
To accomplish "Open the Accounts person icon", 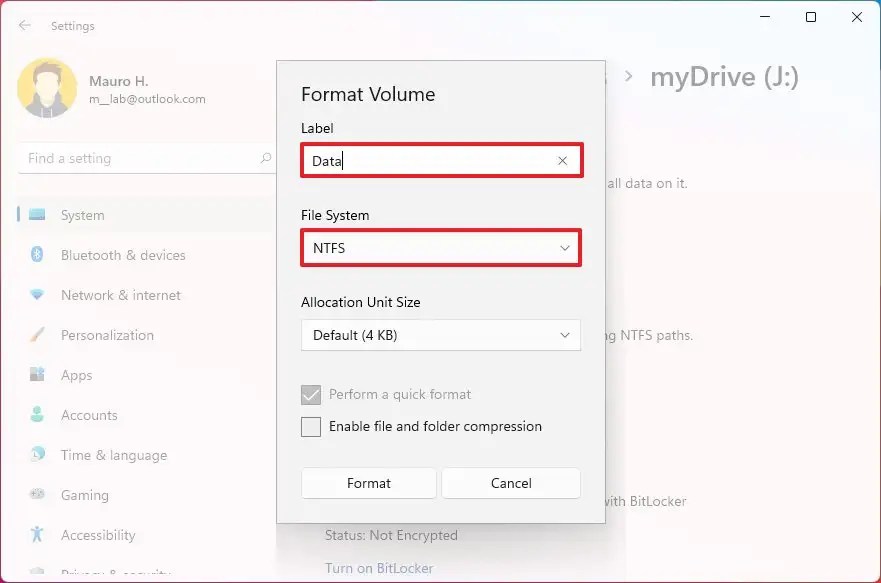I will tap(36, 415).
